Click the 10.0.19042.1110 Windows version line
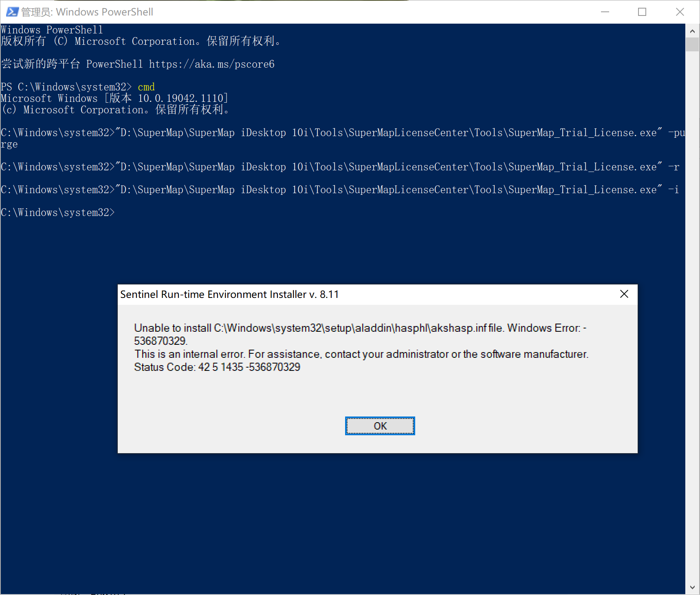700x595 pixels. tap(114, 98)
